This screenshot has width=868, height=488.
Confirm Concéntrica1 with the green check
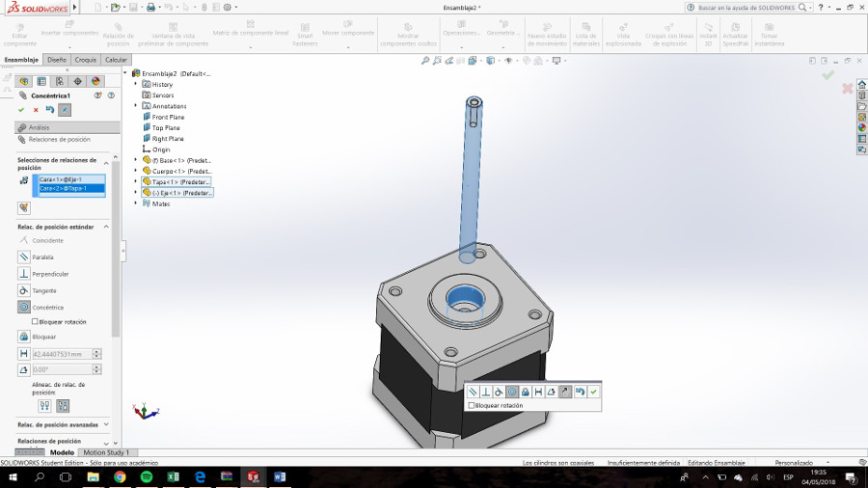21,110
